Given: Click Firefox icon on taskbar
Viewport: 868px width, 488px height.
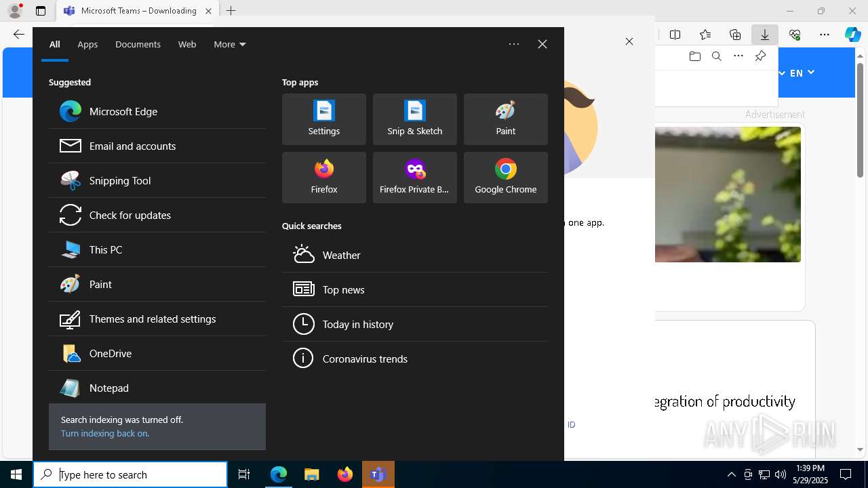Looking at the screenshot, I should [x=345, y=474].
